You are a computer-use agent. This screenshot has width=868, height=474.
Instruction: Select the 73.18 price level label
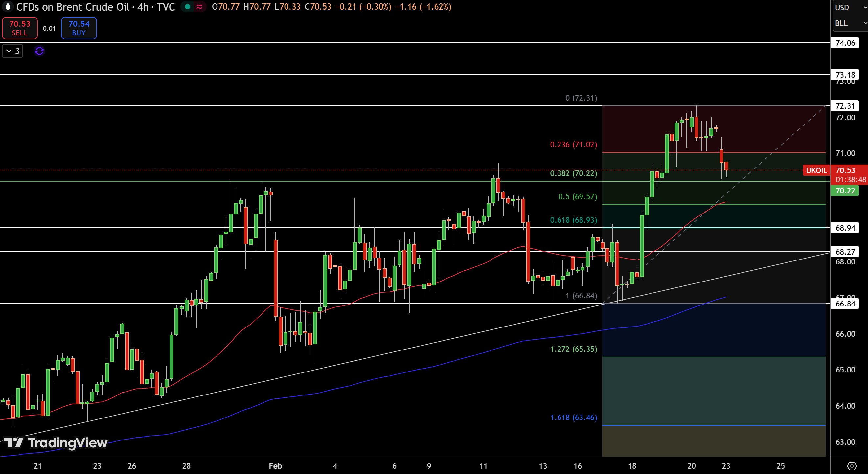tap(845, 75)
